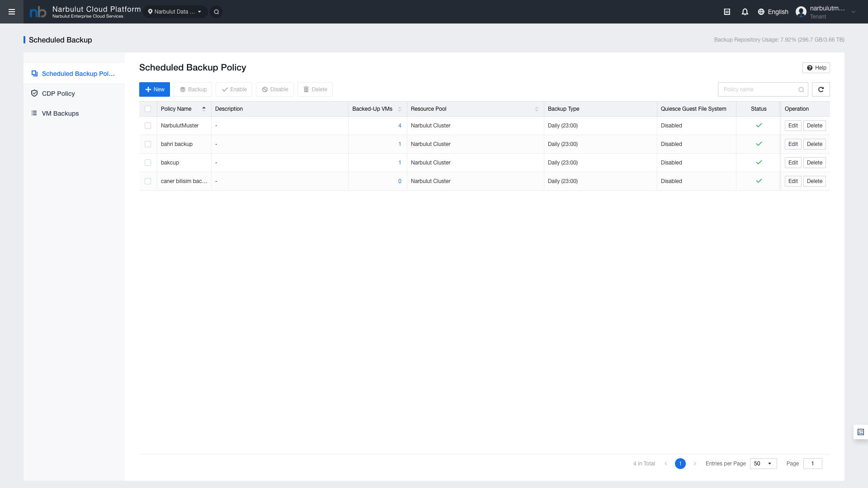Viewport: 868px width, 488px height.
Task: Edit the caner bilisim policy
Action: [793, 181]
